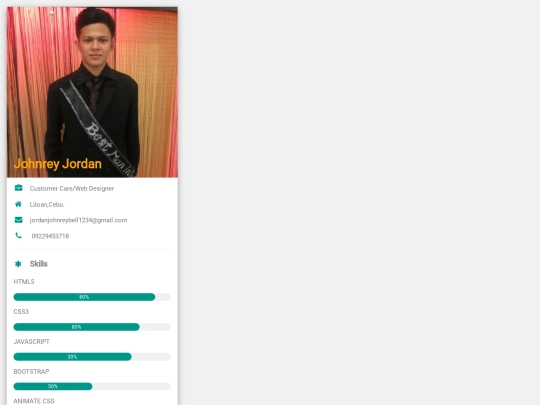
Task: Click the HTML5 skill progress bar
Action: coord(92,297)
